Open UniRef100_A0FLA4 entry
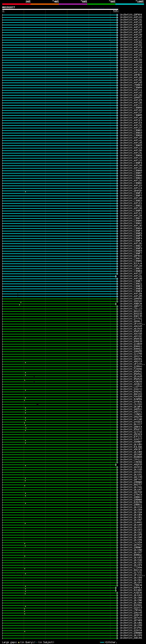The image size is (146, 644). pos(131,30)
